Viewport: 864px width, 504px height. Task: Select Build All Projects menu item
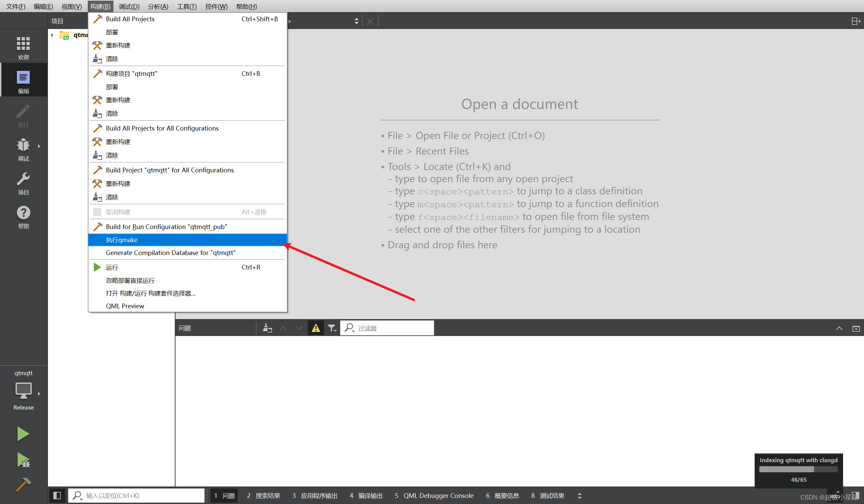pyautogui.click(x=187, y=19)
